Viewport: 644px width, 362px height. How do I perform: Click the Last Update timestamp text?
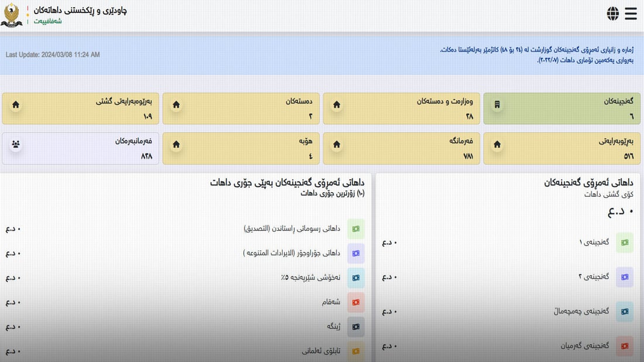click(52, 54)
